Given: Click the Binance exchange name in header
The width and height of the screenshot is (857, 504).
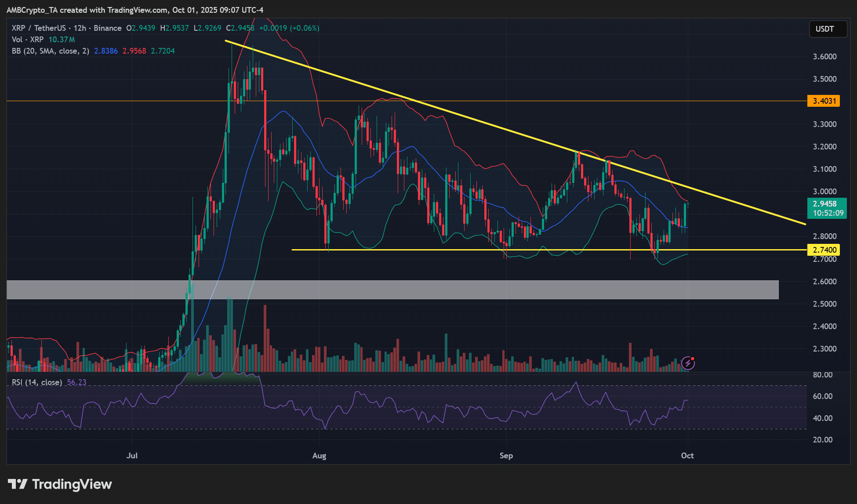Looking at the screenshot, I should coord(108,28).
